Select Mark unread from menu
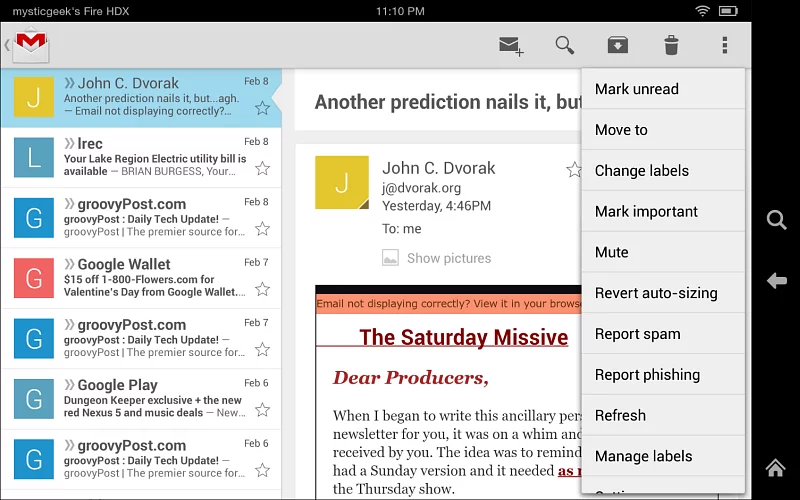The height and width of the screenshot is (500, 800). coord(663,89)
